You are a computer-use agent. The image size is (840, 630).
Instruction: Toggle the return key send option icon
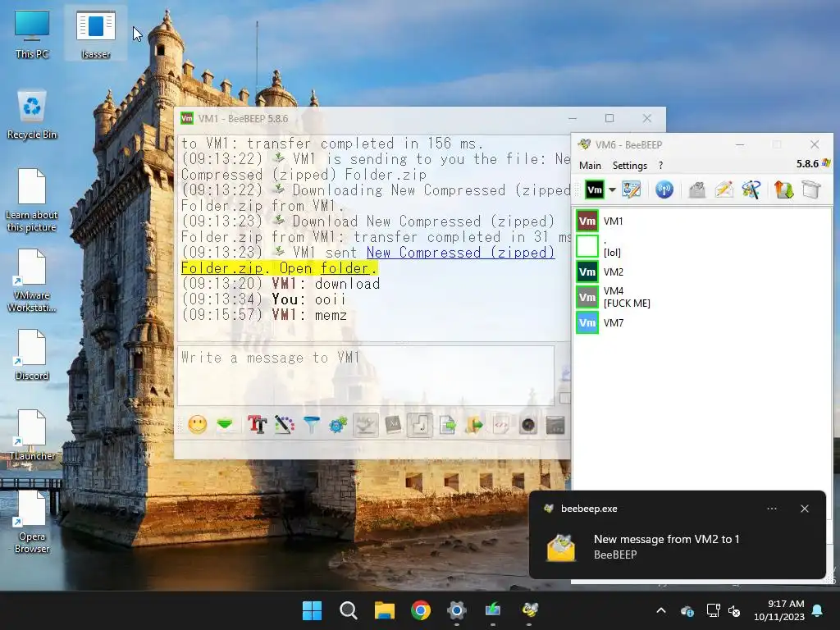point(420,426)
